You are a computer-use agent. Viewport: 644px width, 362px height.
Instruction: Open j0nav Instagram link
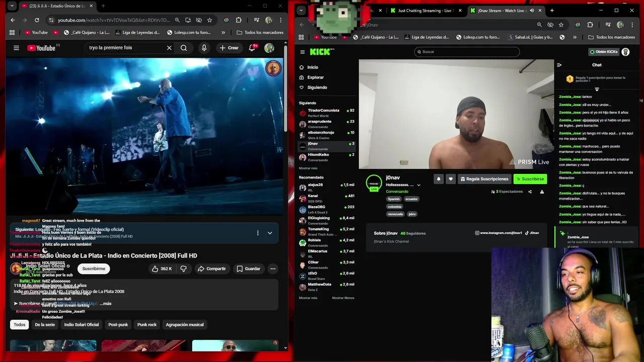coord(499,233)
